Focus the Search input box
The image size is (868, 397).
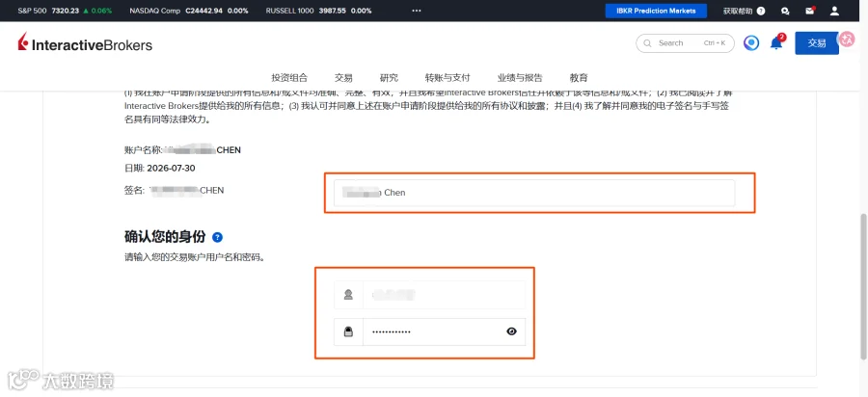pos(686,43)
